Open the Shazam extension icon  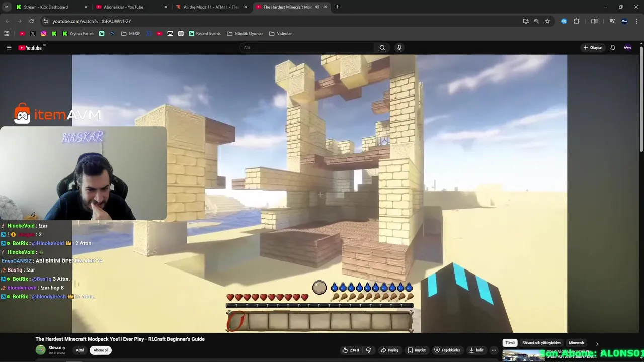pyautogui.click(x=564, y=21)
